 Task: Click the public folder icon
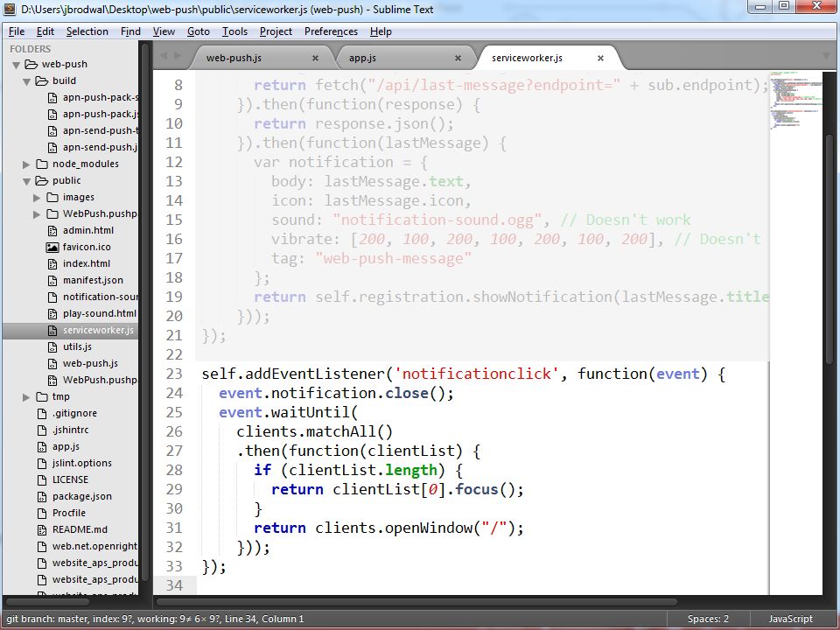(x=42, y=180)
